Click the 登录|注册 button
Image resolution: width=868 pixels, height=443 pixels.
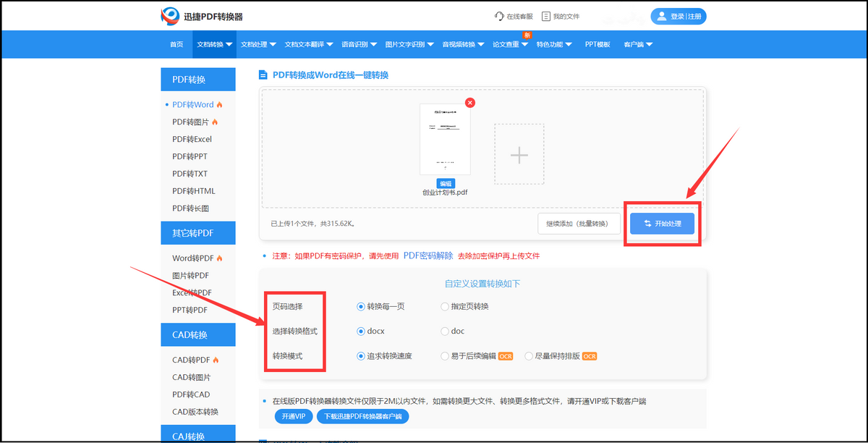coord(678,16)
